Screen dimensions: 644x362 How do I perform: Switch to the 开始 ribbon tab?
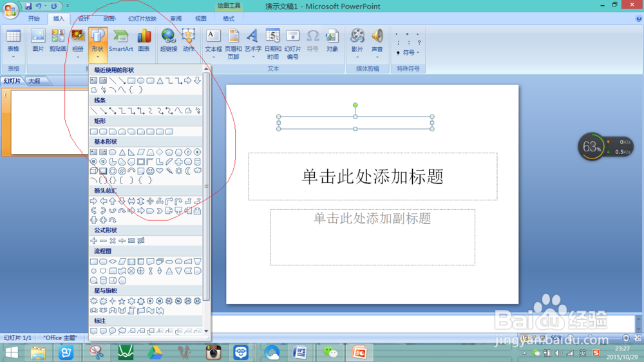[33, 19]
